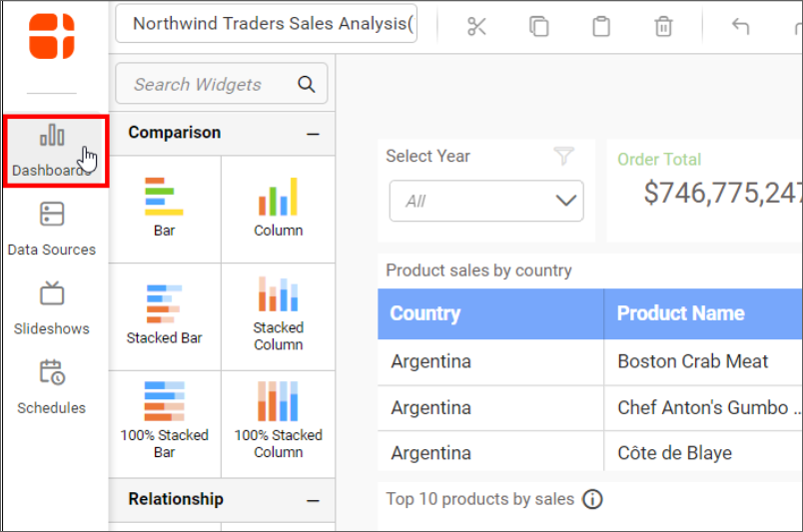This screenshot has width=803, height=532.
Task: Click the paste clipboard icon
Action: coord(600,27)
